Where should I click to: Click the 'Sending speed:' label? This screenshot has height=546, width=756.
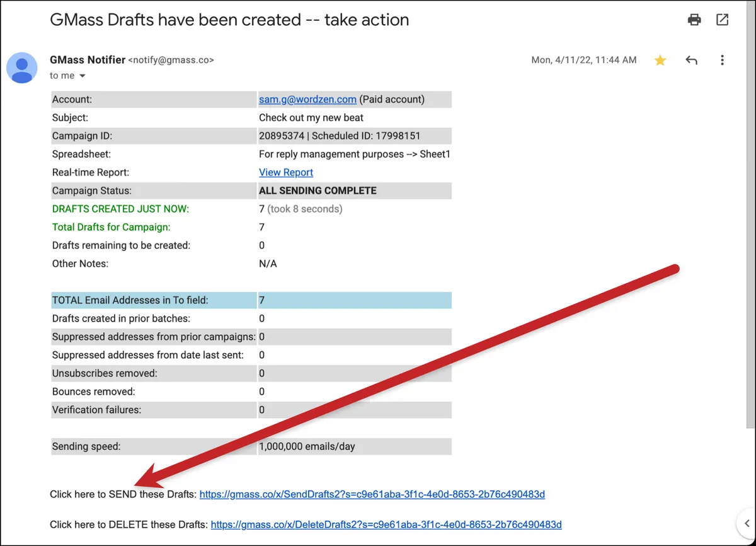pos(86,447)
